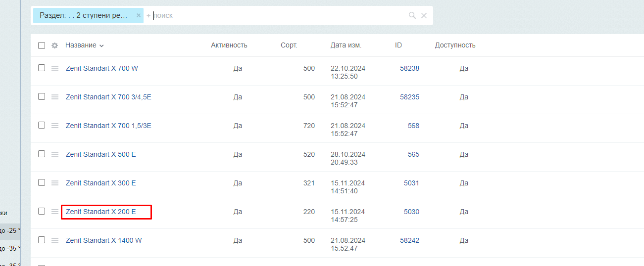Click the Раздел filter tag label
The width and height of the screenshot is (644, 266).
pos(84,15)
